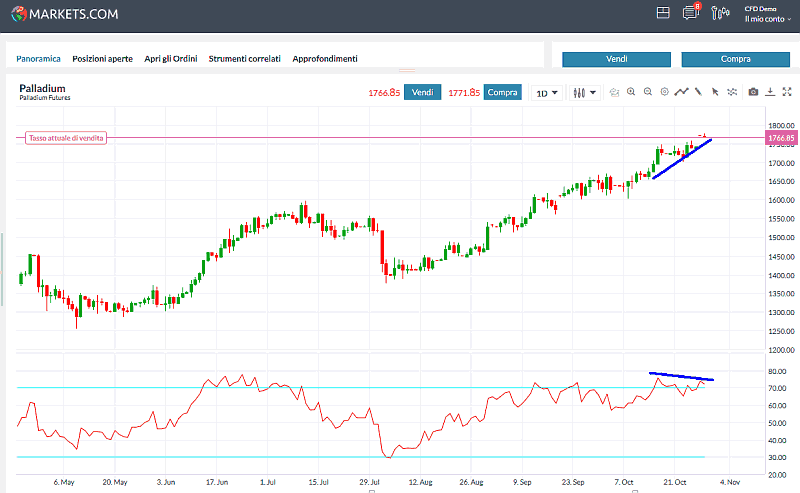Switch to Posizioni aperte tab
800x493 pixels.
click(102, 59)
